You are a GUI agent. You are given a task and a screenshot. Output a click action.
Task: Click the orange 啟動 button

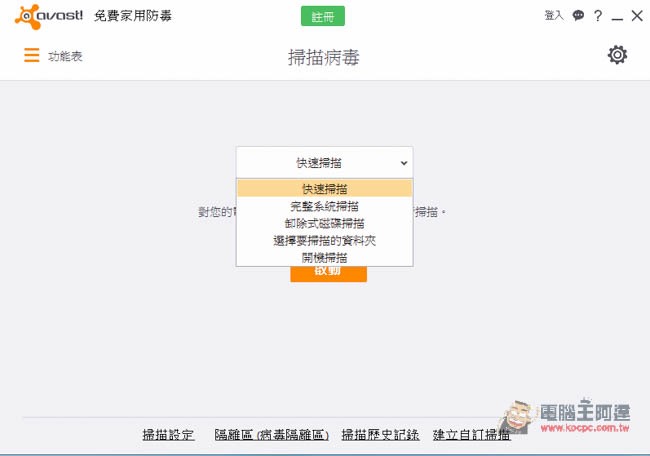(328, 273)
